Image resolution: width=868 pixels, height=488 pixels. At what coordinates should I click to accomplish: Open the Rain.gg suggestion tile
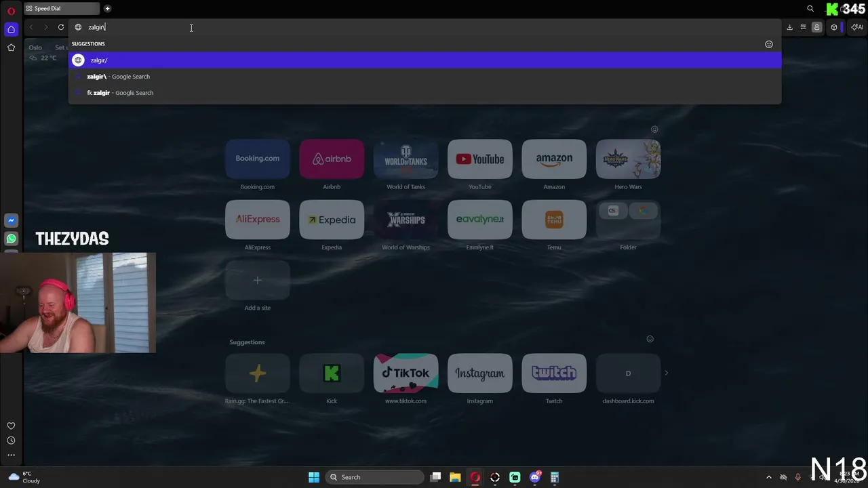[258, 373]
